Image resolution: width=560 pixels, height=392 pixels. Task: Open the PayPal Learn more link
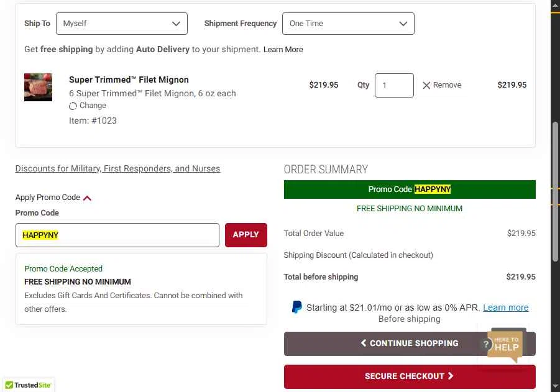point(505,308)
